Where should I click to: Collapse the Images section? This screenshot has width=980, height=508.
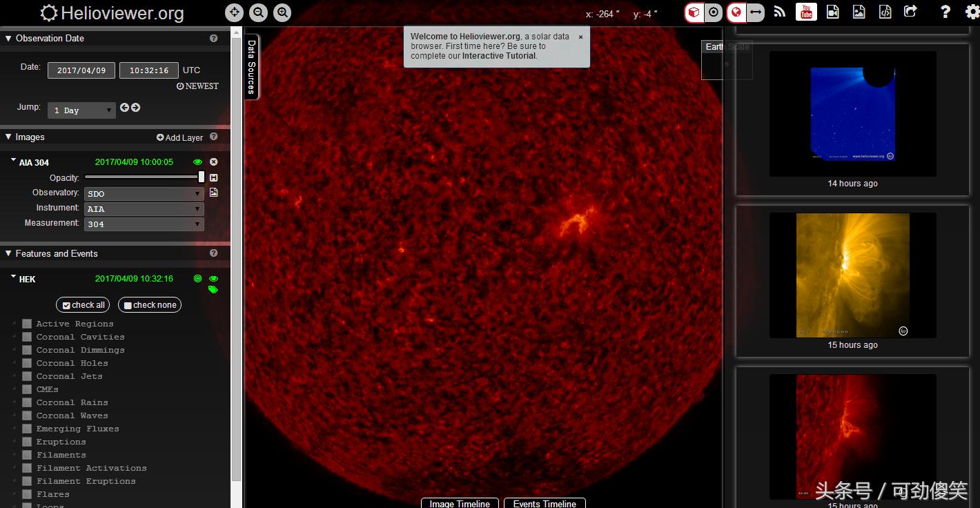8,137
